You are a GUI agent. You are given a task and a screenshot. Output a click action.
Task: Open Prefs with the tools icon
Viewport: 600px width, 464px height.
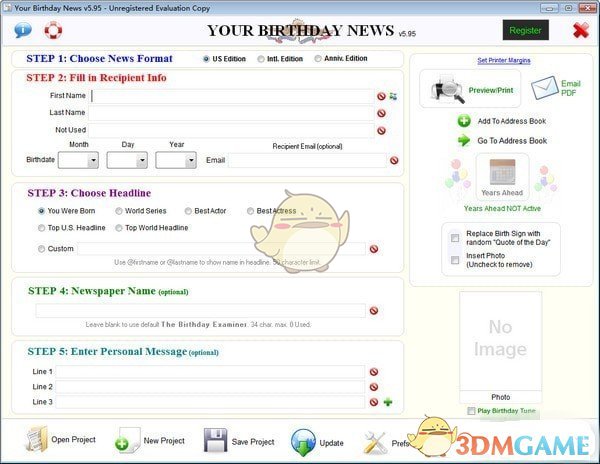point(375,442)
